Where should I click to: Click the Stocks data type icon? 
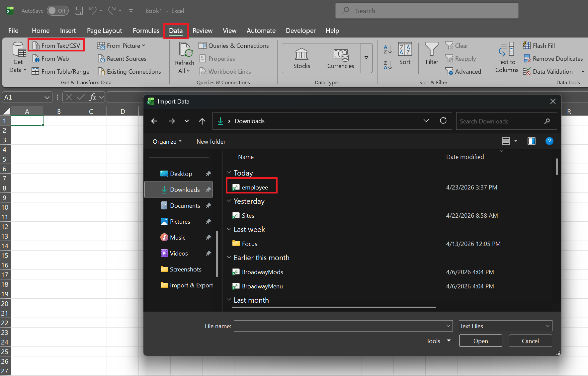pyautogui.click(x=301, y=54)
